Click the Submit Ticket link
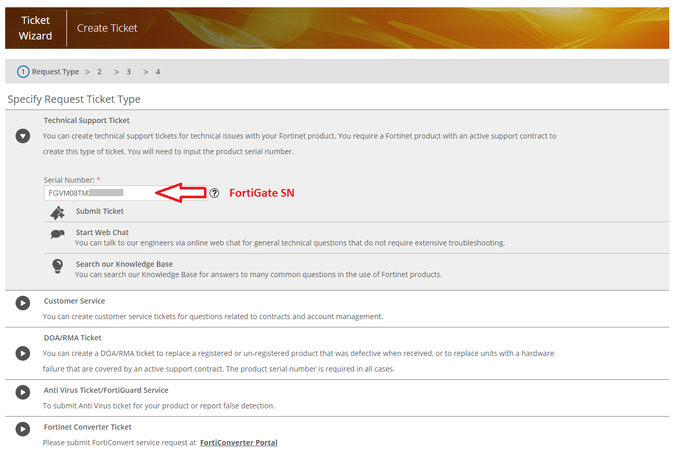This screenshot has height=452, width=688. point(100,212)
